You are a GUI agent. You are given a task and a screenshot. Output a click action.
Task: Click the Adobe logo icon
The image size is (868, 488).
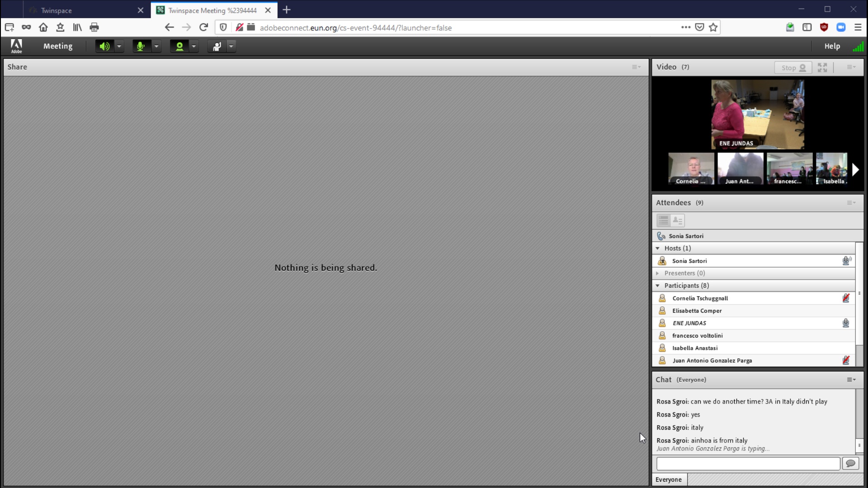tap(16, 46)
